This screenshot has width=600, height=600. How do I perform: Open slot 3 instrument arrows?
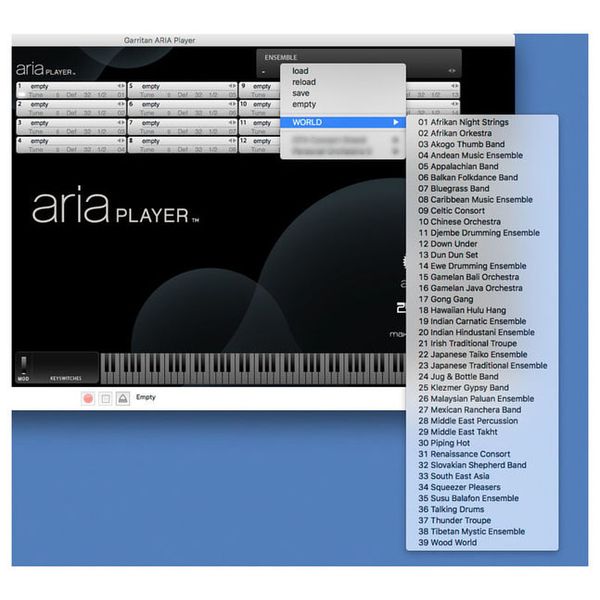click(121, 122)
